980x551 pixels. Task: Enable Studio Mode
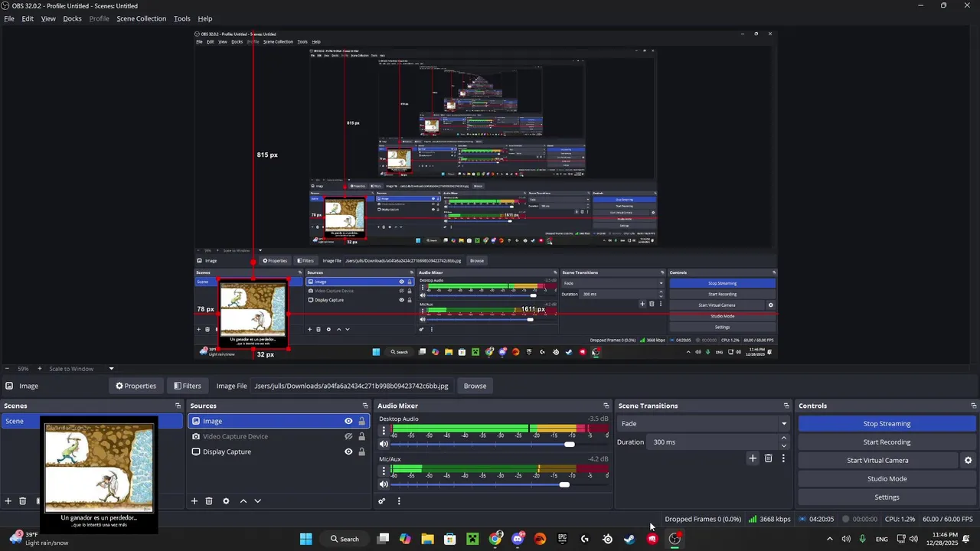[x=887, y=479]
